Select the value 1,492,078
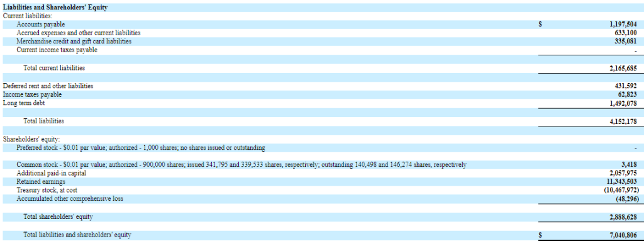The height and width of the screenshot is (246, 644). point(623,103)
